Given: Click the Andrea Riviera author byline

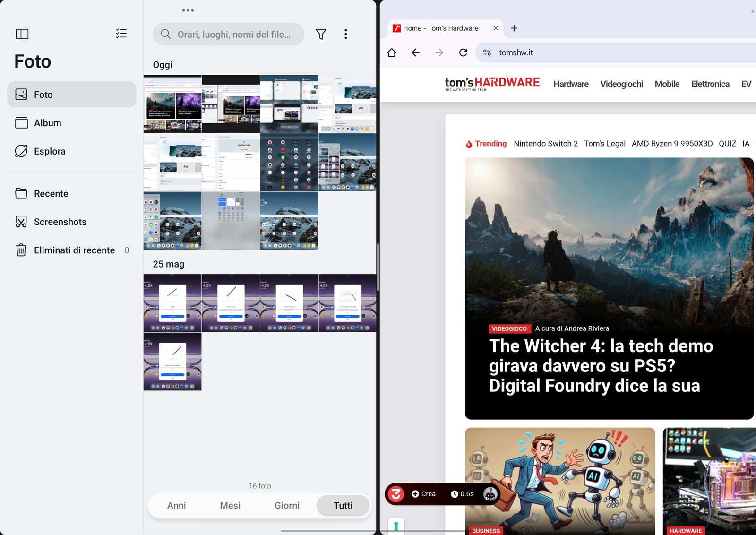Looking at the screenshot, I should [572, 328].
